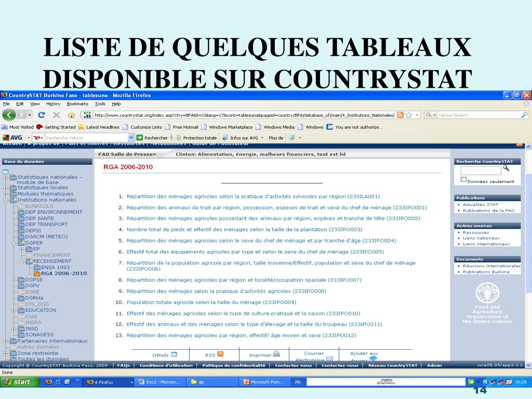Image resolution: width=532 pixels, height=399 pixels.
Task: Check the Données seulement checkbox
Action: (463, 179)
